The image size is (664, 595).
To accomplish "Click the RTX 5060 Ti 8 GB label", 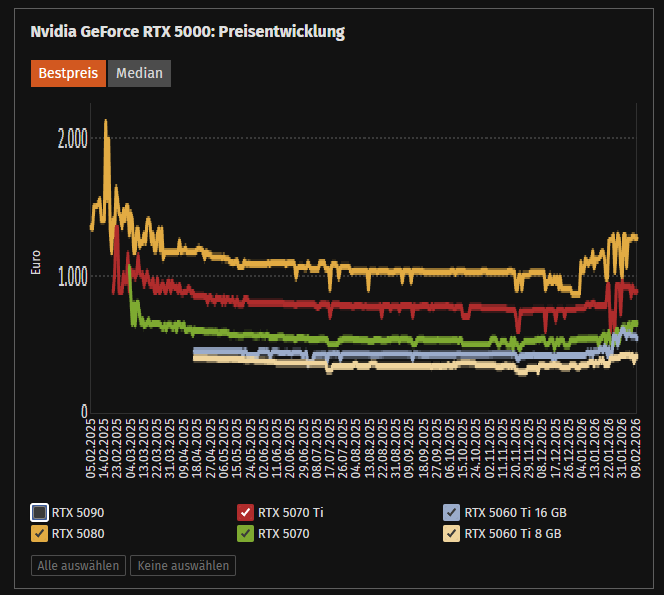I will (x=513, y=534).
